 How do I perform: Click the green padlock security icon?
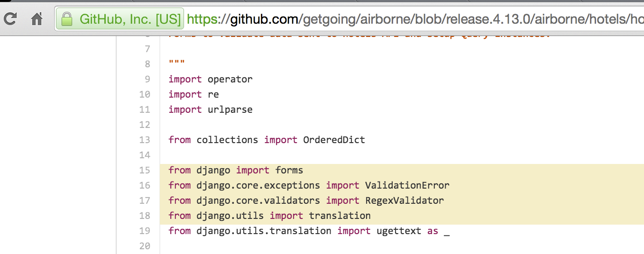[66, 19]
